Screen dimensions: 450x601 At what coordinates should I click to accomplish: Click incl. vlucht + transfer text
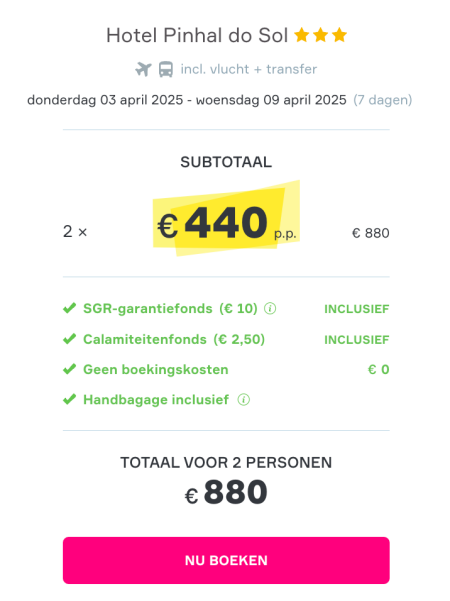coord(249,69)
